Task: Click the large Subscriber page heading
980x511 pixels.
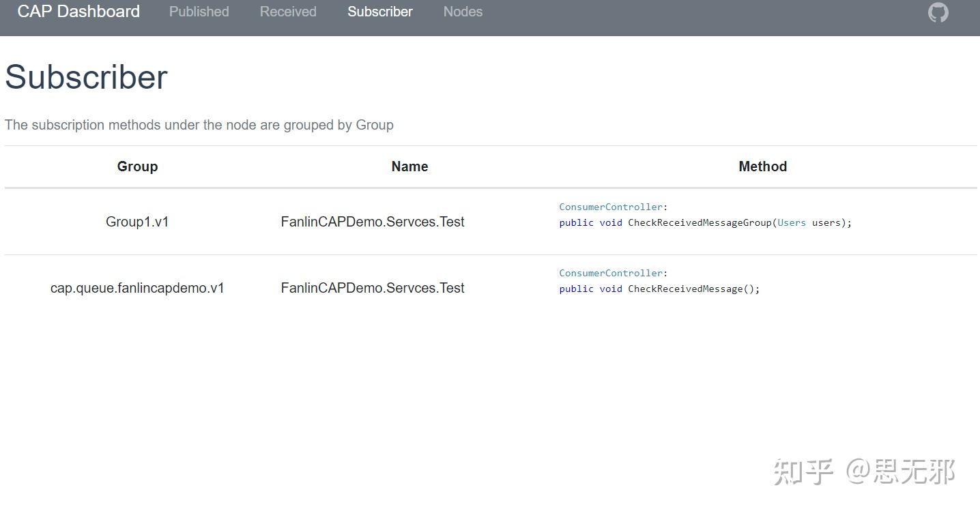Action: coord(86,77)
